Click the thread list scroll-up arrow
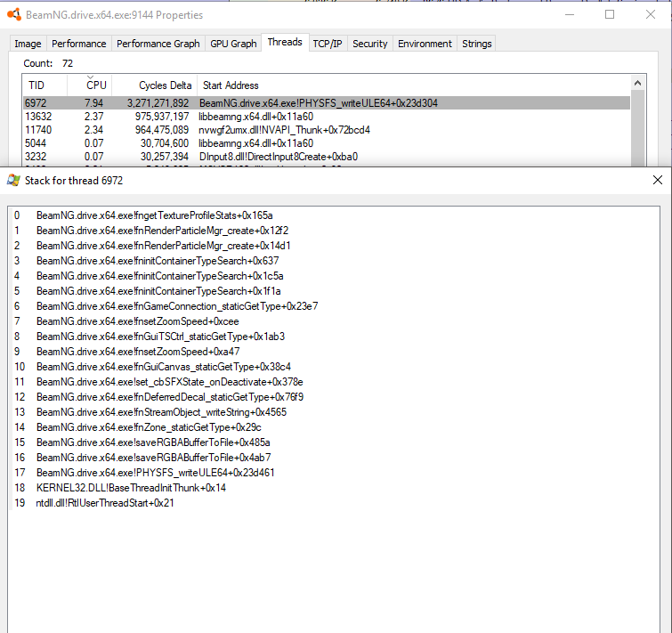 (637, 83)
